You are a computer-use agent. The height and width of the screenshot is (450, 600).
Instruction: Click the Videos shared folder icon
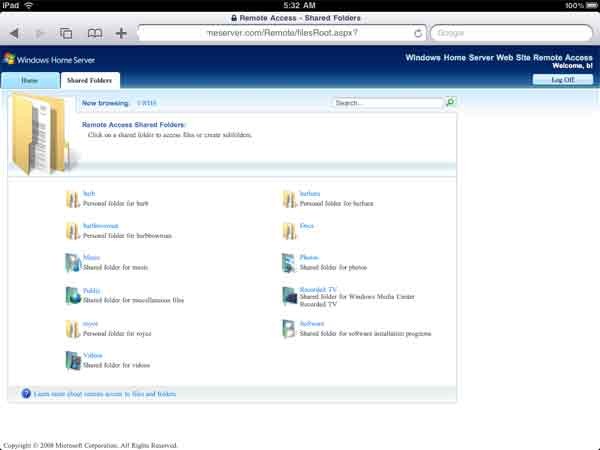(73, 361)
